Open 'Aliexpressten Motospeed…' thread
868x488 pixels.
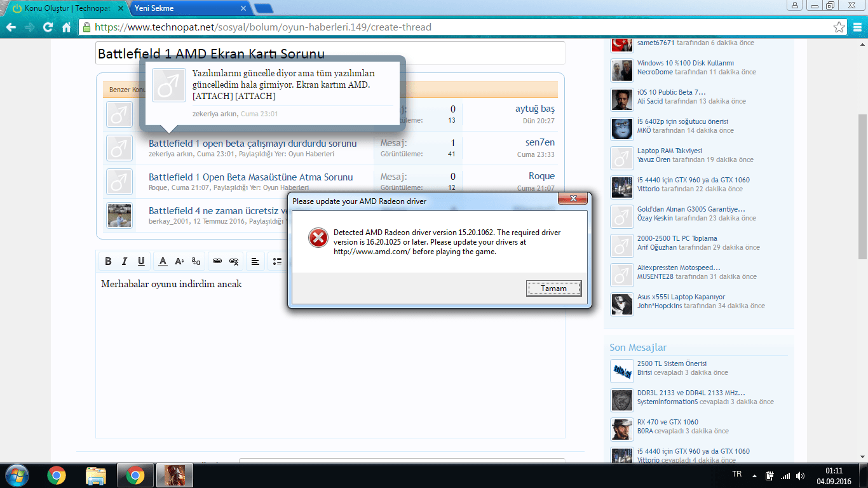tap(679, 268)
